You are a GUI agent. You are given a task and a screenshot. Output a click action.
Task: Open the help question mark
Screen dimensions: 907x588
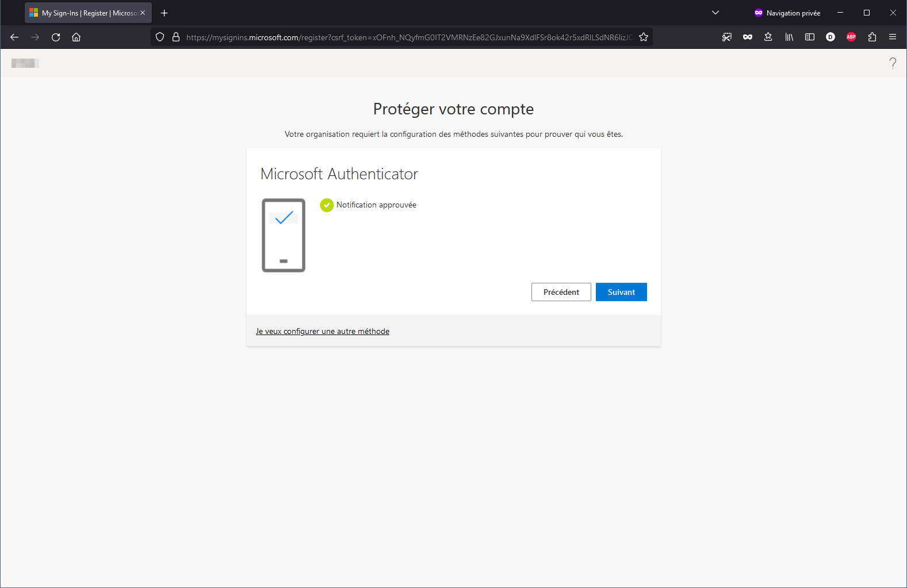pyautogui.click(x=893, y=63)
